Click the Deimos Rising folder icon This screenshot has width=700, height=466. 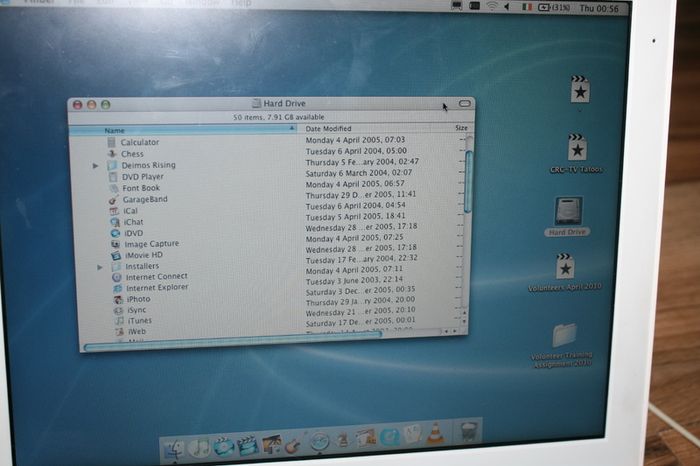pos(112,165)
